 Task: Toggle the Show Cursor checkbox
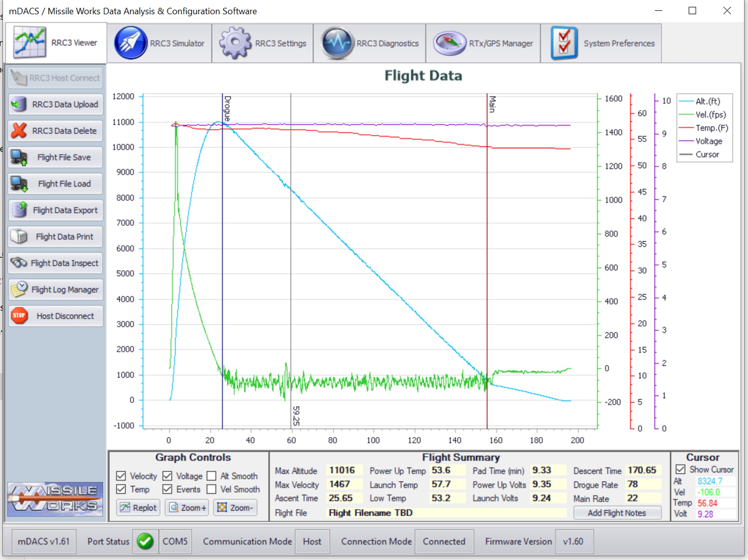pyautogui.click(x=680, y=470)
